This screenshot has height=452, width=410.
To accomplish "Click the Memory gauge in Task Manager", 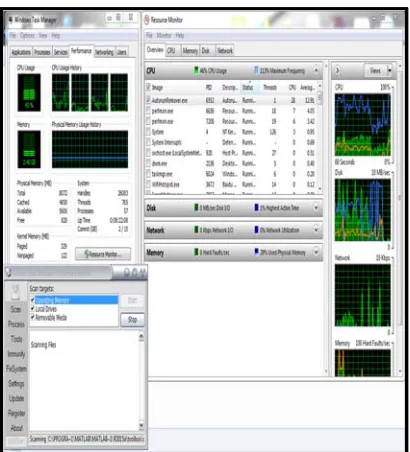I will (x=29, y=149).
